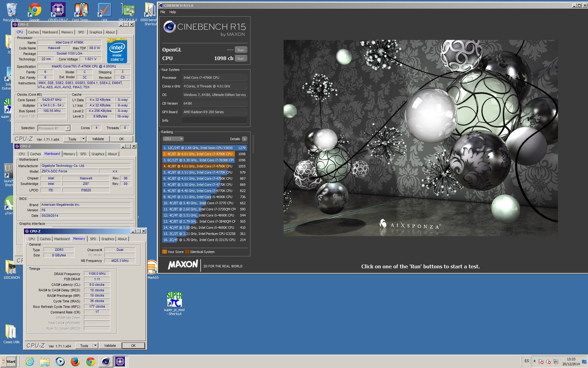This screenshot has width=588, height=368.
Task: Run the CPU test in Cinebench
Action: click(x=241, y=58)
